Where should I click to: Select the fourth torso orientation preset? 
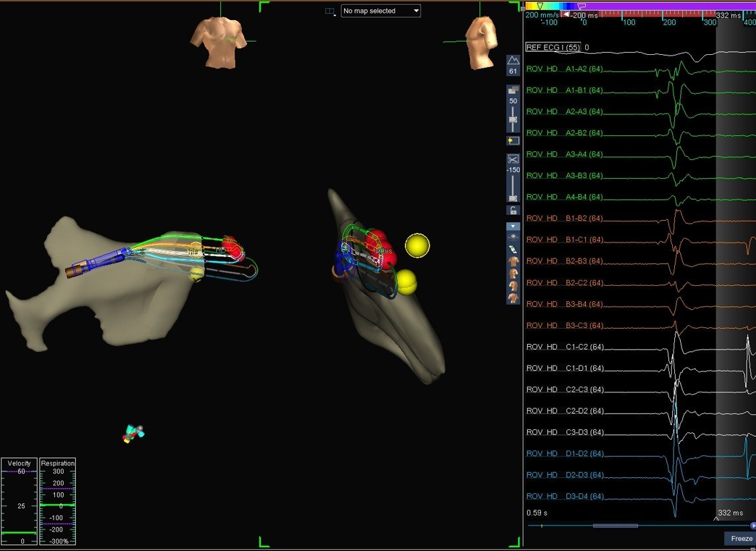(513, 298)
